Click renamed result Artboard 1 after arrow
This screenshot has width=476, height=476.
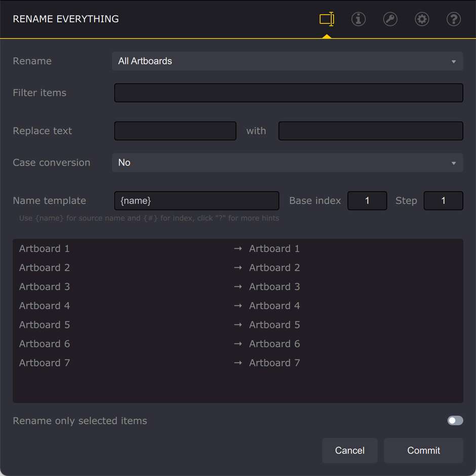pos(274,249)
